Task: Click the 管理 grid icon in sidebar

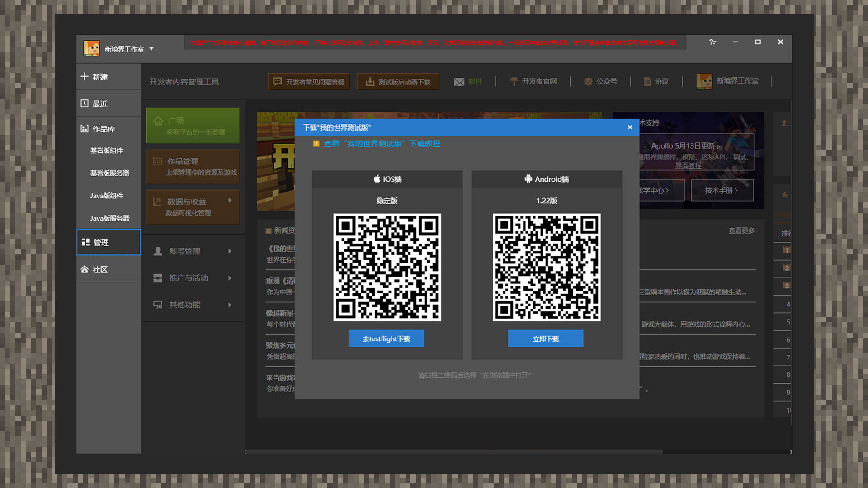Action: 85,242
